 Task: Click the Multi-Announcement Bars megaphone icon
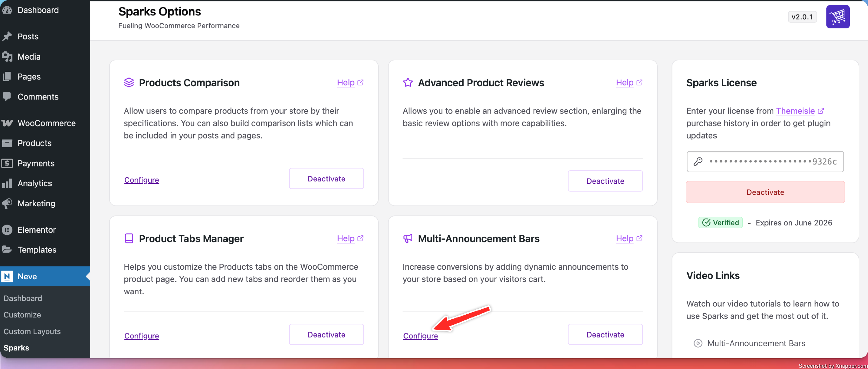pyautogui.click(x=408, y=238)
